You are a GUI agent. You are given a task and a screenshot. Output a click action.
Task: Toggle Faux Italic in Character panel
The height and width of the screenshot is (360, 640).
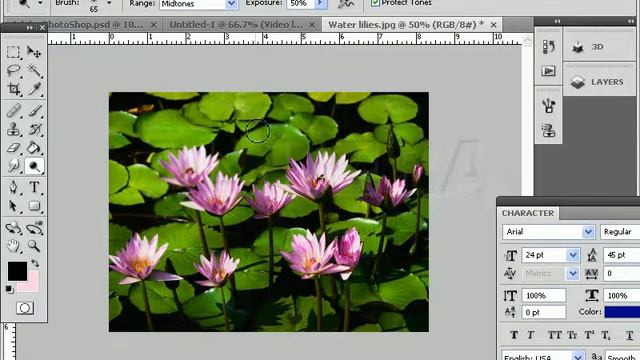pyautogui.click(x=531, y=335)
